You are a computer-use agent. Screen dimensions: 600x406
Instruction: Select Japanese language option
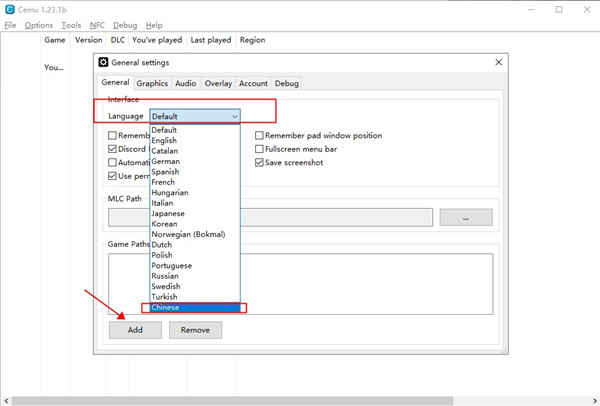point(195,213)
